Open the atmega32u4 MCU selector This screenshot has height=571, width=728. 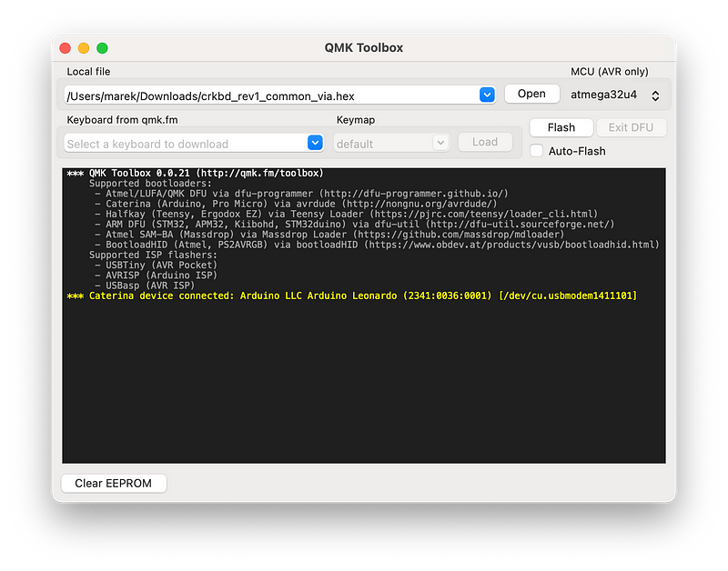pyautogui.click(x=615, y=95)
